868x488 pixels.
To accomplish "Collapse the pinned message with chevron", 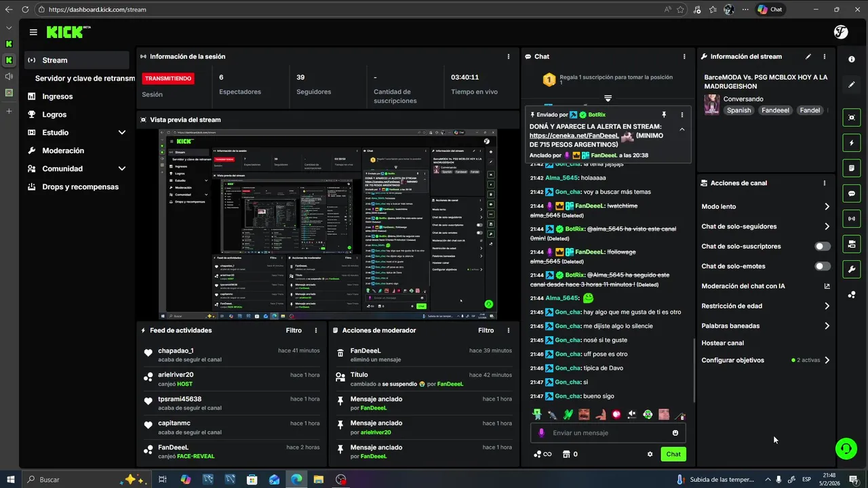I will [x=682, y=129].
